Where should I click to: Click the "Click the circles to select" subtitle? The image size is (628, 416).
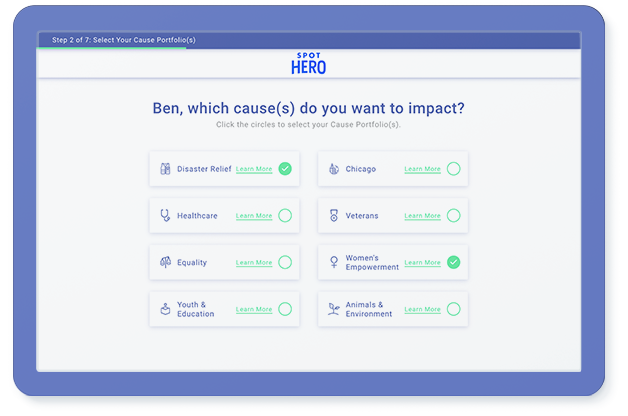(308, 125)
